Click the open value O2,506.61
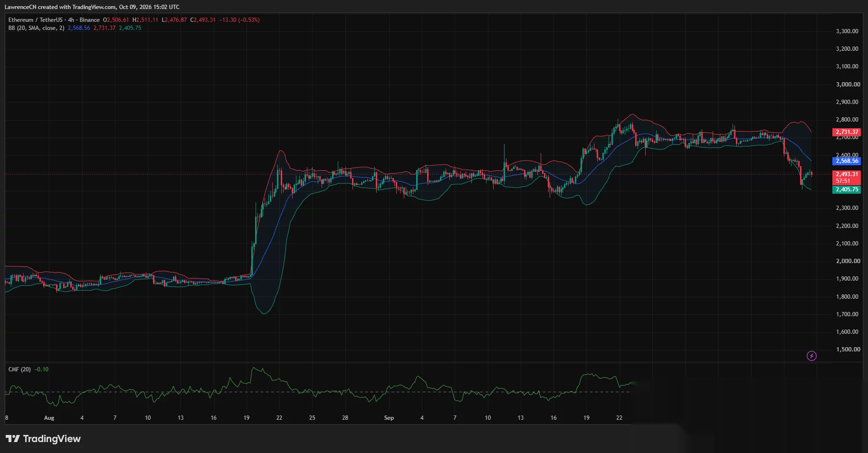868x453 pixels. 116,20
